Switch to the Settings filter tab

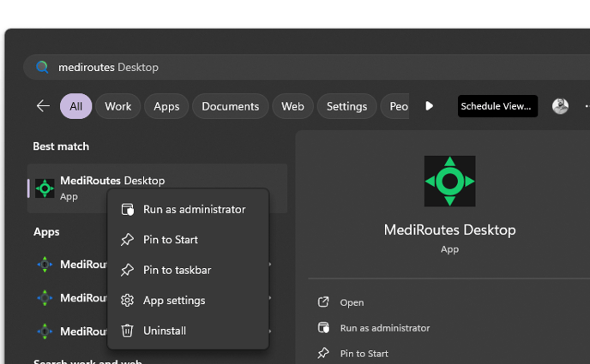point(347,106)
